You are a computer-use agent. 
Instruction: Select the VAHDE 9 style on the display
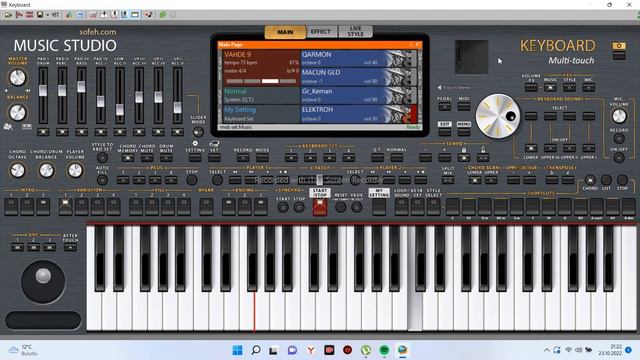pyautogui.click(x=261, y=67)
